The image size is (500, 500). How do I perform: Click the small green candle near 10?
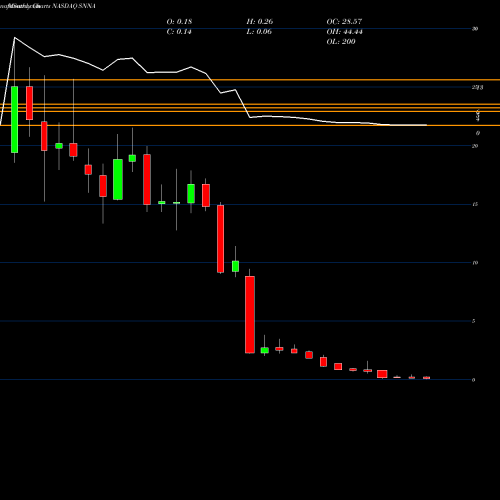235,266
